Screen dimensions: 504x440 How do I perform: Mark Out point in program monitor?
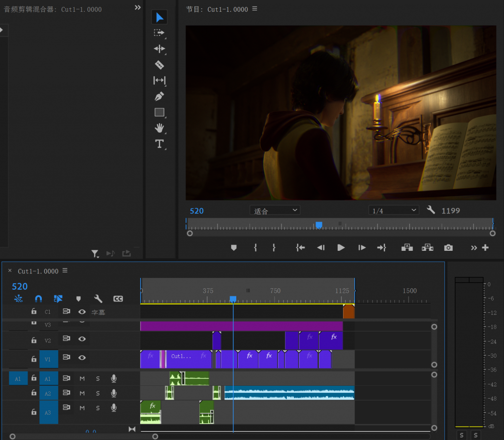point(274,247)
